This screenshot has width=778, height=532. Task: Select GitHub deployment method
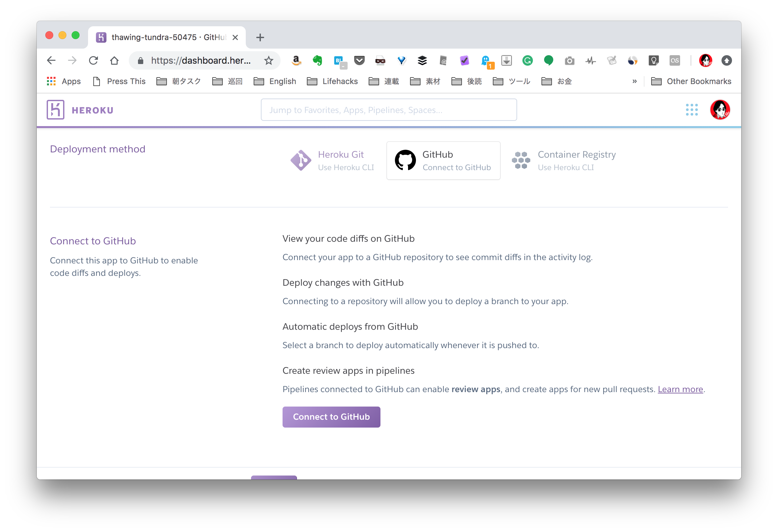coord(444,160)
